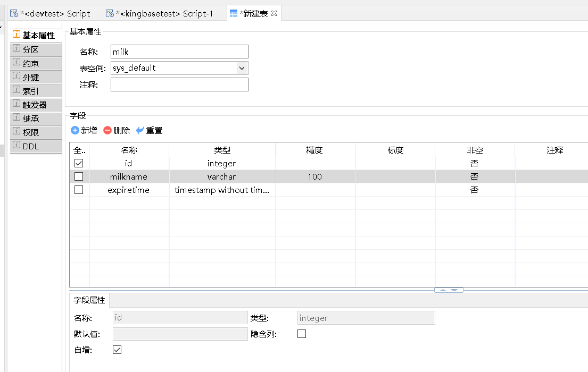The height and width of the screenshot is (372, 588).
Task: Click the red 删除 minus icon
Action: tap(107, 130)
